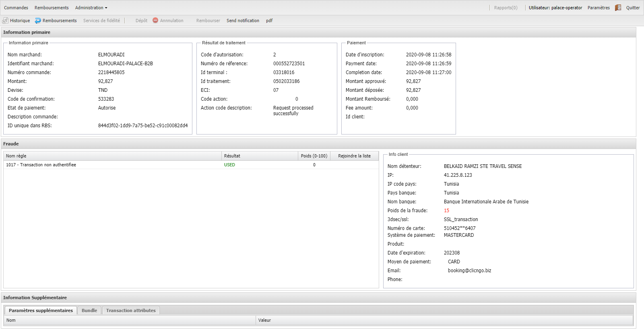This screenshot has width=644, height=329.
Task: Click the Valeur column header
Action: pyautogui.click(x=444, y=320)
